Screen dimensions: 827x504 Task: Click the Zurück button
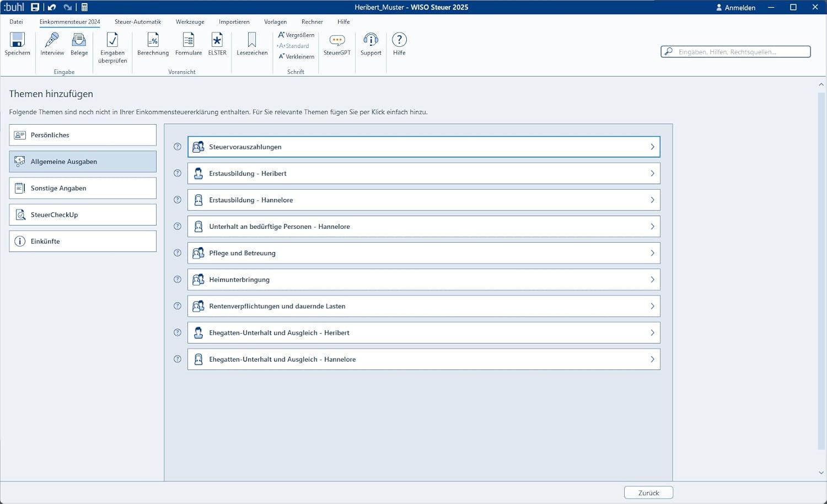click(648, 492)
